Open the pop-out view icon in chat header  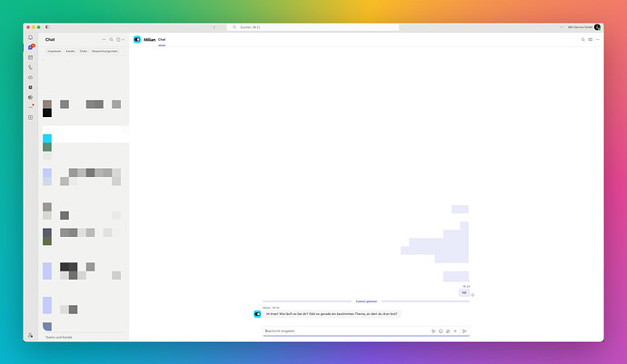591,40
